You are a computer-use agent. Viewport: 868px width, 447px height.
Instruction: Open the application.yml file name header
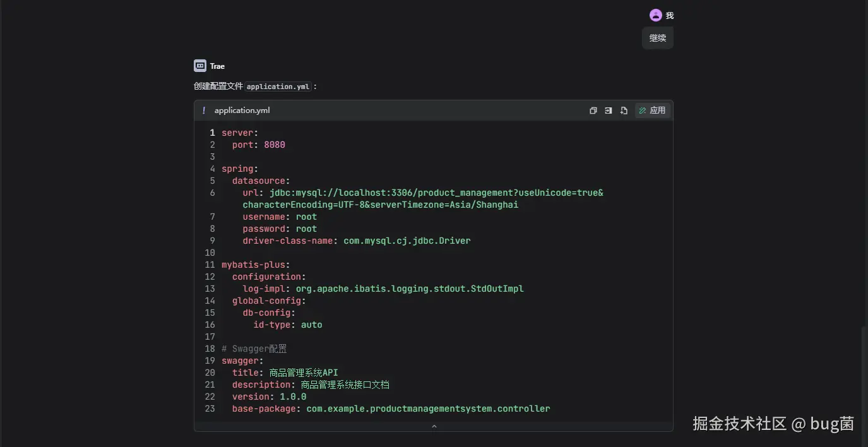click(242, 110)
